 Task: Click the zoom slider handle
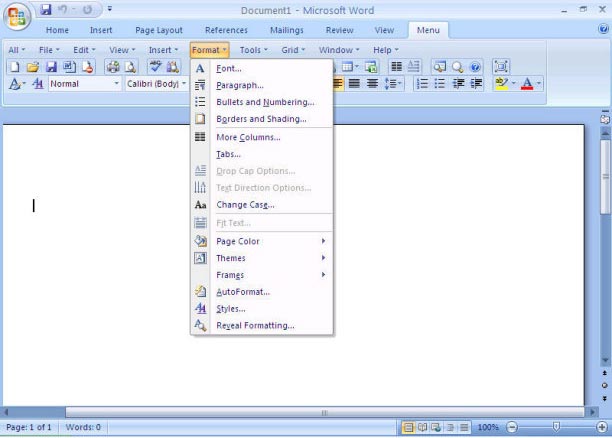click(x=557, y=427)
